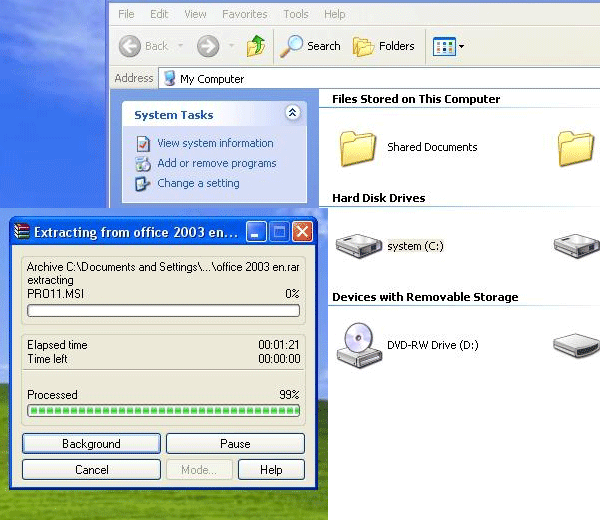Minimize the Extracting dialog
The image size is (600, 520).
pyautogui.click(x=256, y=232)
